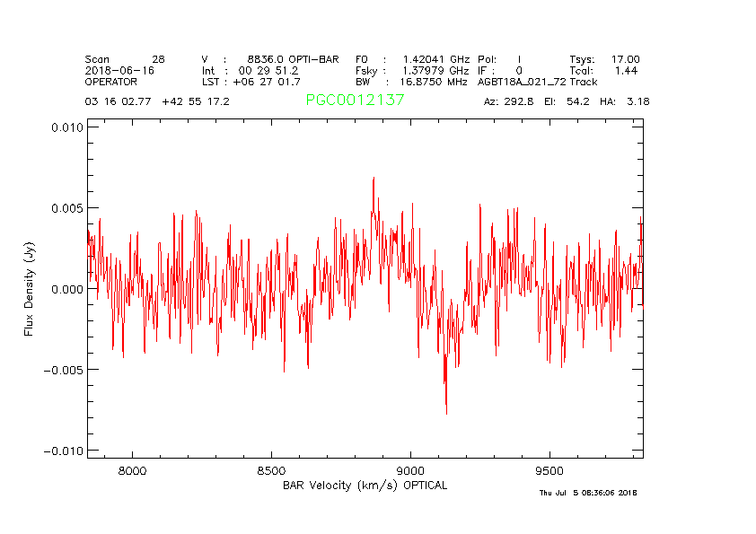Click the F0 1.42041 GHz rest frequency
756x534 pixels.
click(412, 59)
